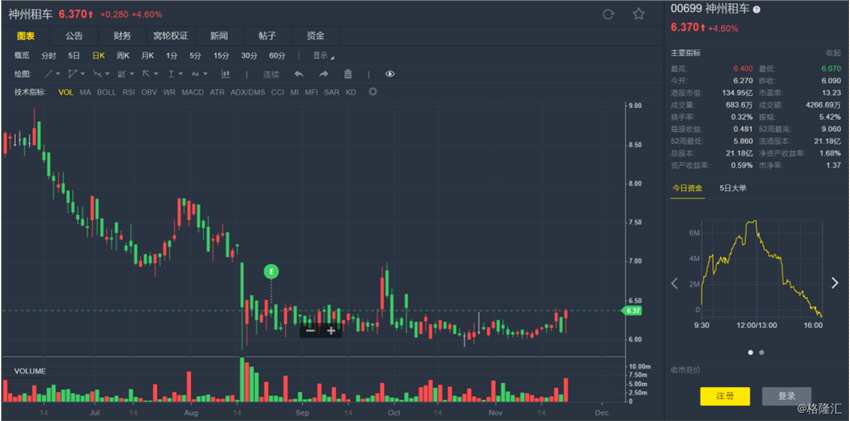This screenshot has height=421, width=850.
Task: Expand the Fibonacci tool dropdown
Action: coord(132,74)
